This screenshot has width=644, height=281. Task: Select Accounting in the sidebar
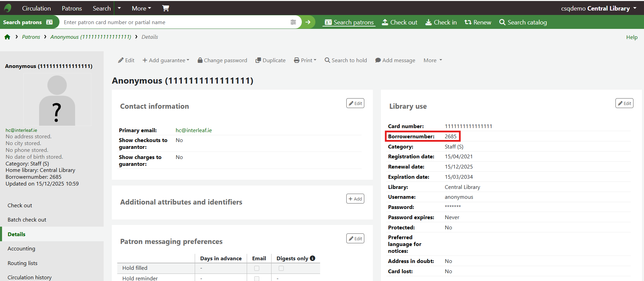pyautogui.click(x=21, y=249)
